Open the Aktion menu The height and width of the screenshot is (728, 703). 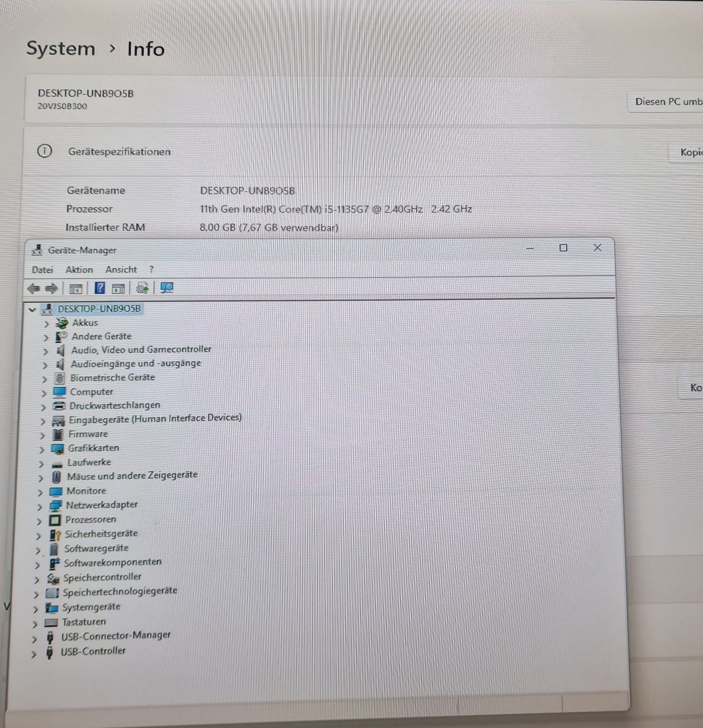[79, 270]
